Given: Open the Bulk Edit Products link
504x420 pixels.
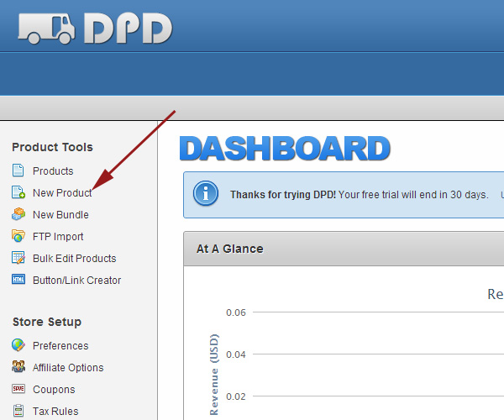Looking at the screenshot, I should pyautogui.click(x=75, y=259).
